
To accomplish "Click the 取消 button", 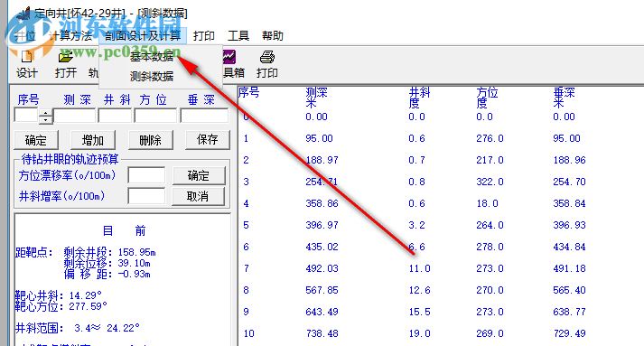I will [x=199, y=196].
